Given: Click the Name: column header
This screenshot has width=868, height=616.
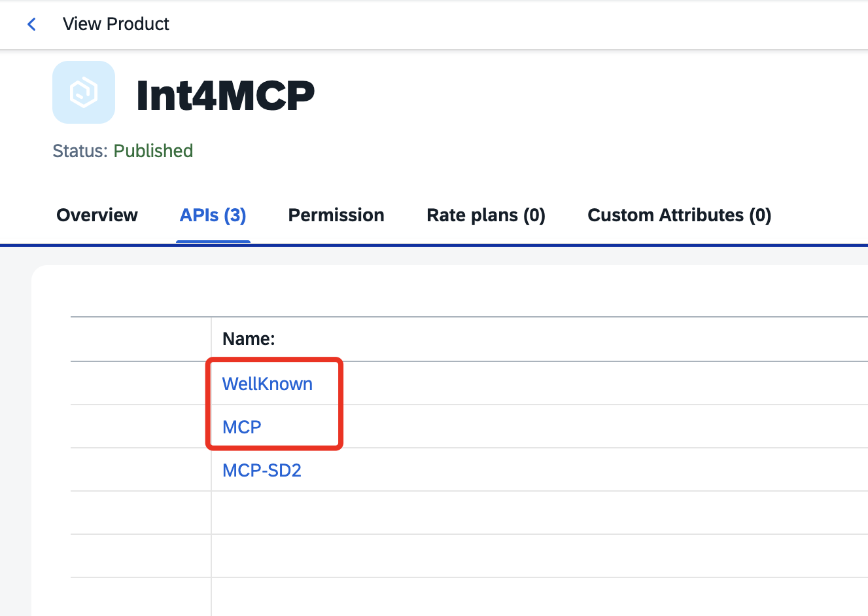Looking at the screenshot, I should [249, 338].
